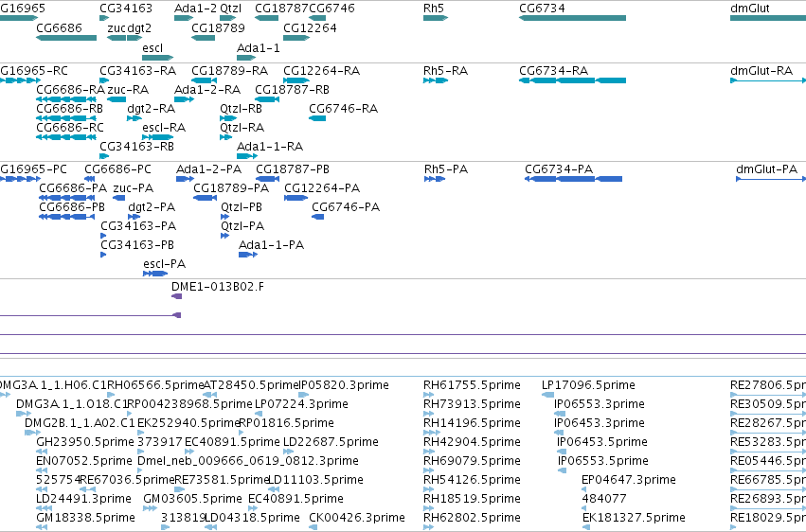Select the CG6734-RA transcript label

coord(554,71)
